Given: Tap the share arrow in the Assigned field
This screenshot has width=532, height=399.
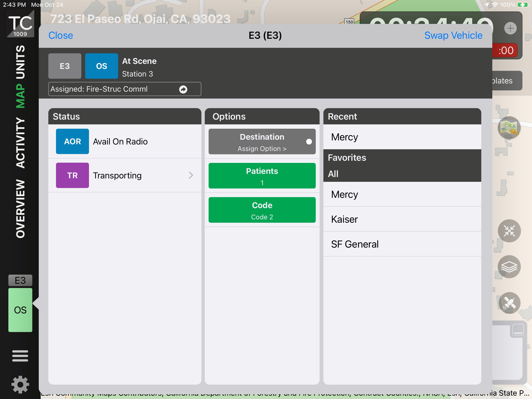Looking at the screenshot, I should 183,89.
